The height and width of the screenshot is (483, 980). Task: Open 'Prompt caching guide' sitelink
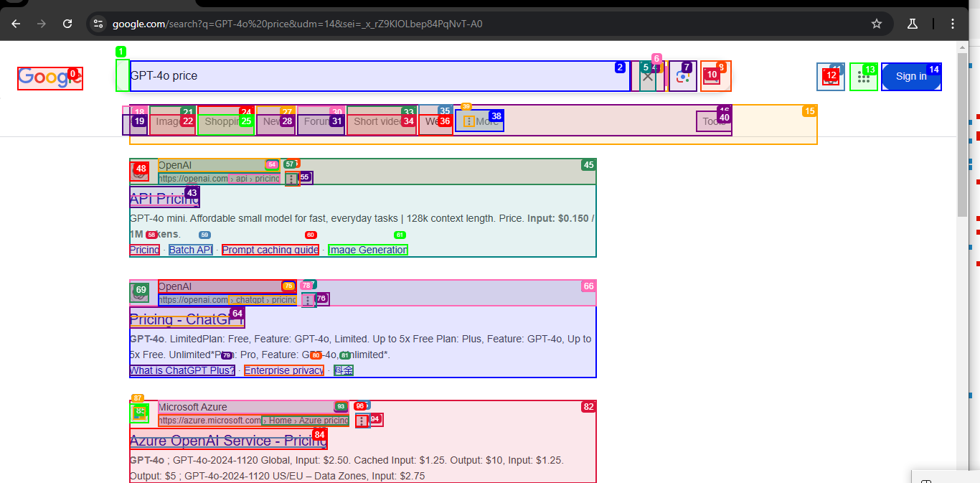270,250
